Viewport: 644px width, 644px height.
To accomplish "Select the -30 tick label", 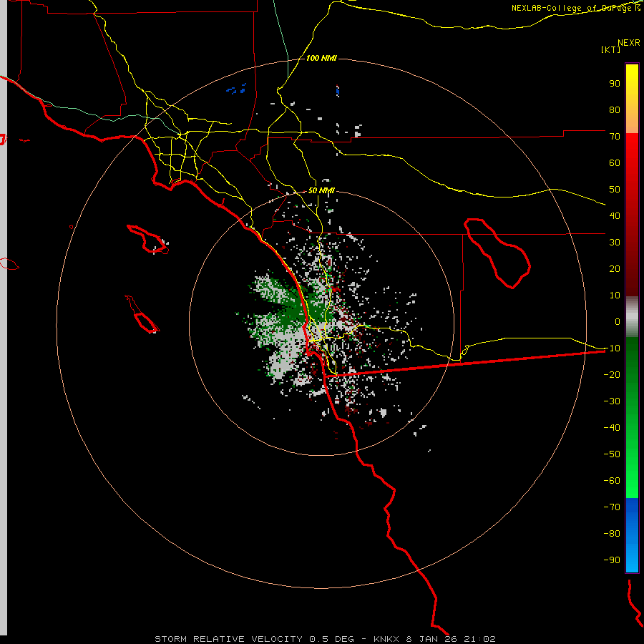I will point(612,401).
